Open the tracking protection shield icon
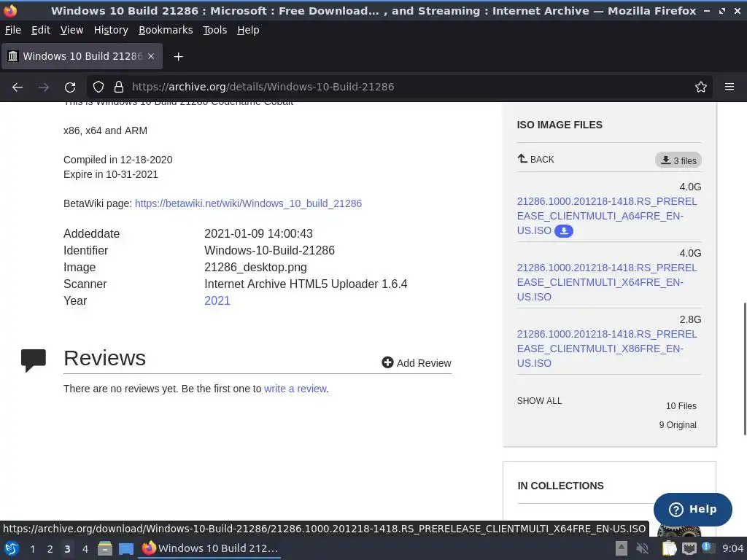Viewport: 747px width, 560px height. 98,87
